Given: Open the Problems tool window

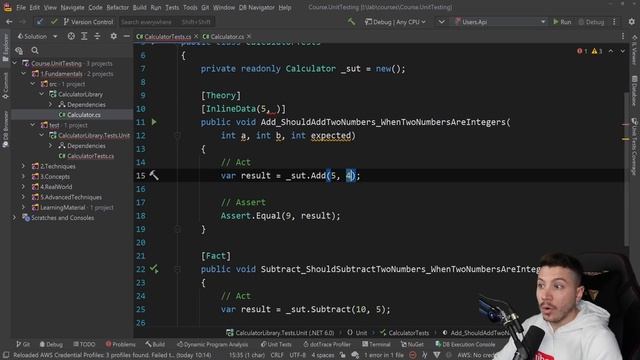Looking at the screenshot, I should 120,344.
